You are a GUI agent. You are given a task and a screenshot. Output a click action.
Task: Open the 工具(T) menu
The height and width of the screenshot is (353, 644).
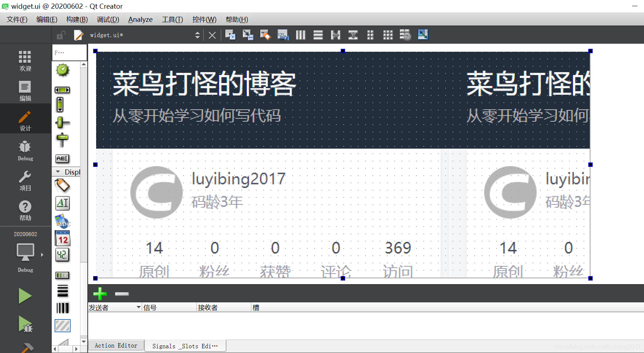(x=173, y=19)
